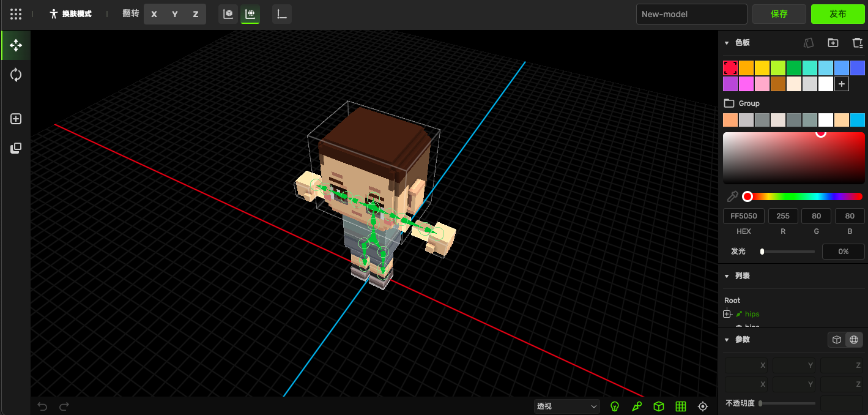Click the green 发布 publish button
Image resolution: width=868 pixels, height=415 pixels.
[838, 14]
